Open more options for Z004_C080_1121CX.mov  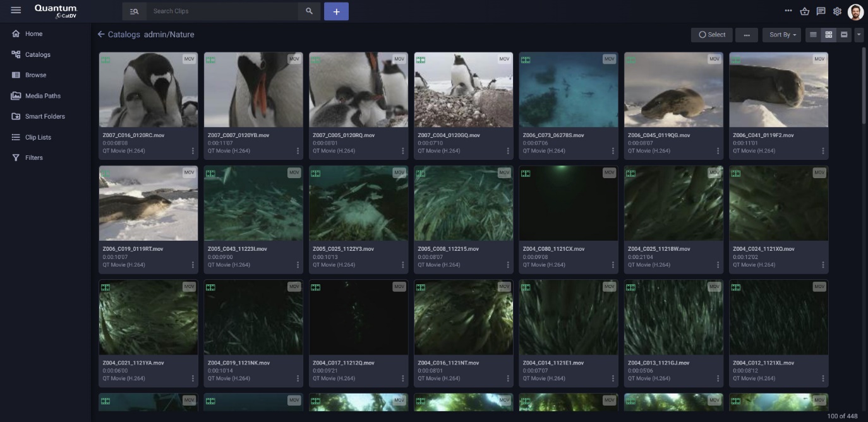[x=613, y=265]
